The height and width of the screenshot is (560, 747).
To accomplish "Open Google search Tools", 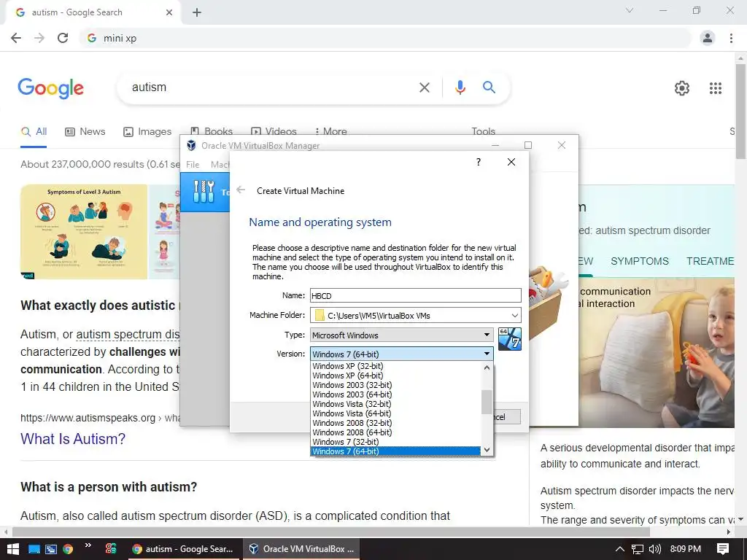I will click(483, 131).
